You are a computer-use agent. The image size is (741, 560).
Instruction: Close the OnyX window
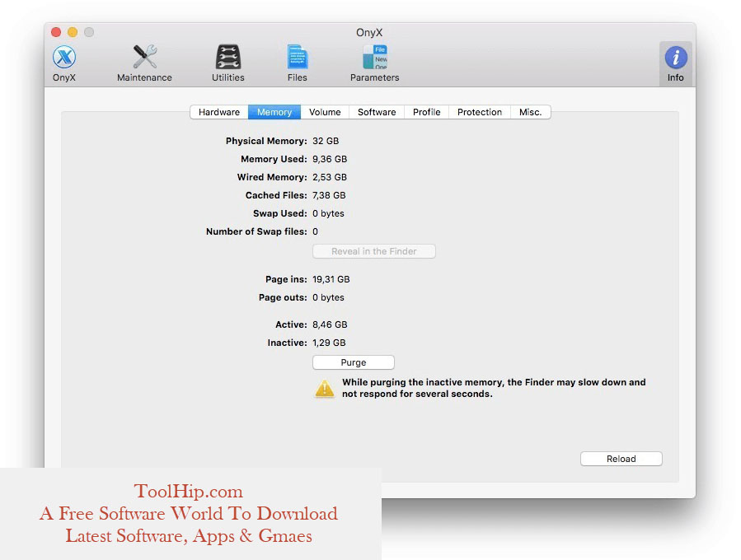pyautogui.click(x=56, y=32)
